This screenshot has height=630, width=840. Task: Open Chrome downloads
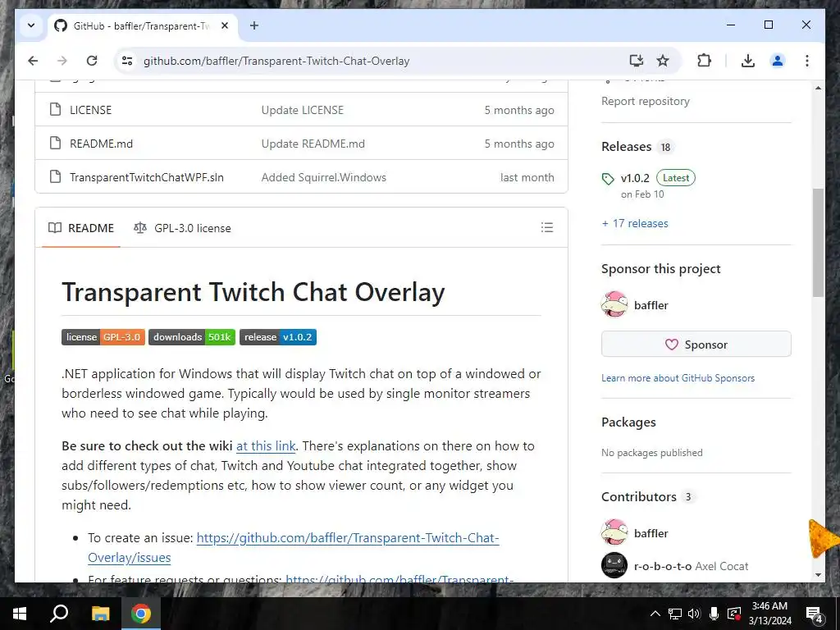tap(748, 61)
